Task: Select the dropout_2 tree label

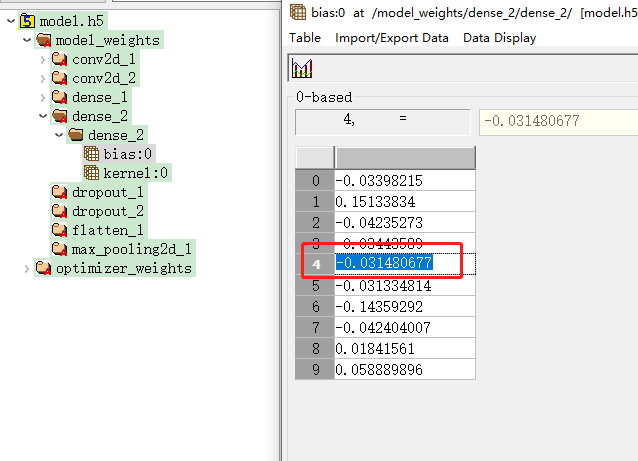Action: tap(108, 211)
